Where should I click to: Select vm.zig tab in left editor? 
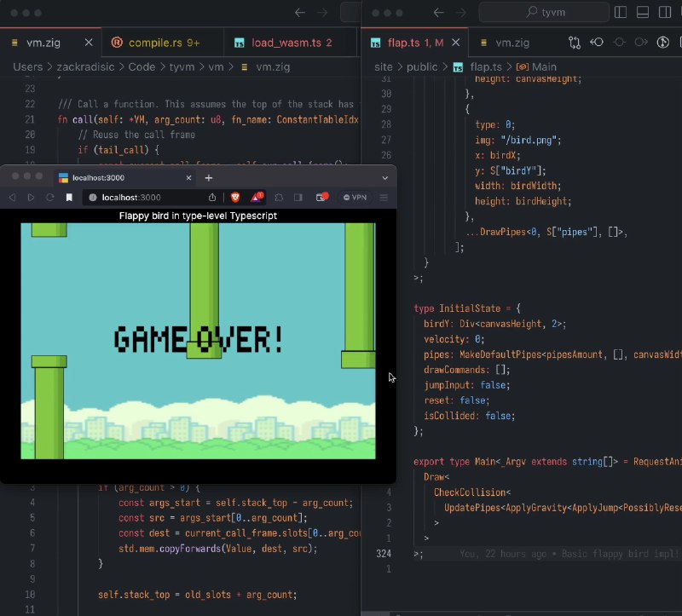[51, 43]
